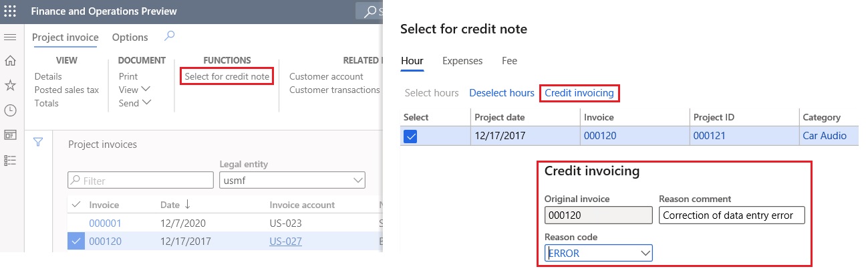Screen dimensions: 868x275
Task: Open the filter pane funnel icon
Action: point(38,142)
